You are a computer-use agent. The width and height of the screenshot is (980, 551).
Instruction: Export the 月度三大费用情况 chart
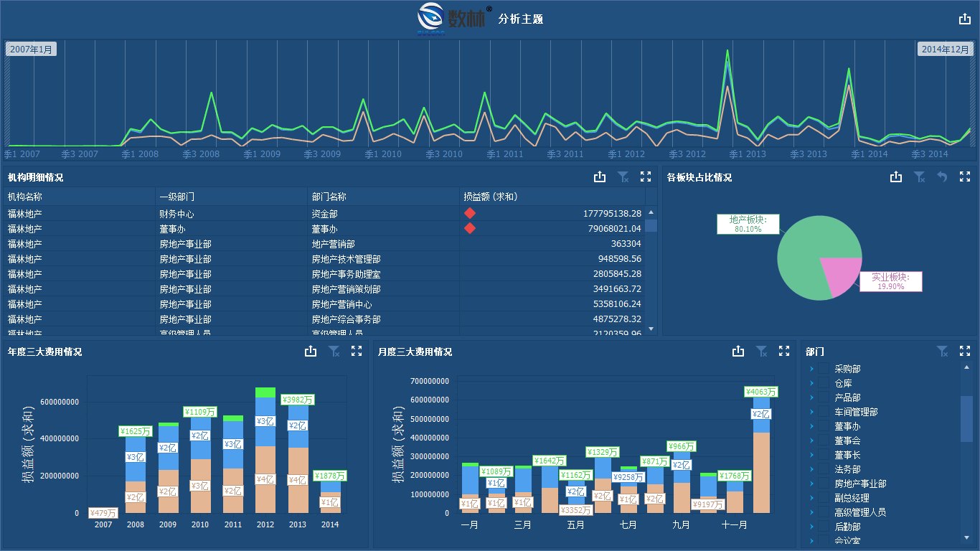click(738, 351)
